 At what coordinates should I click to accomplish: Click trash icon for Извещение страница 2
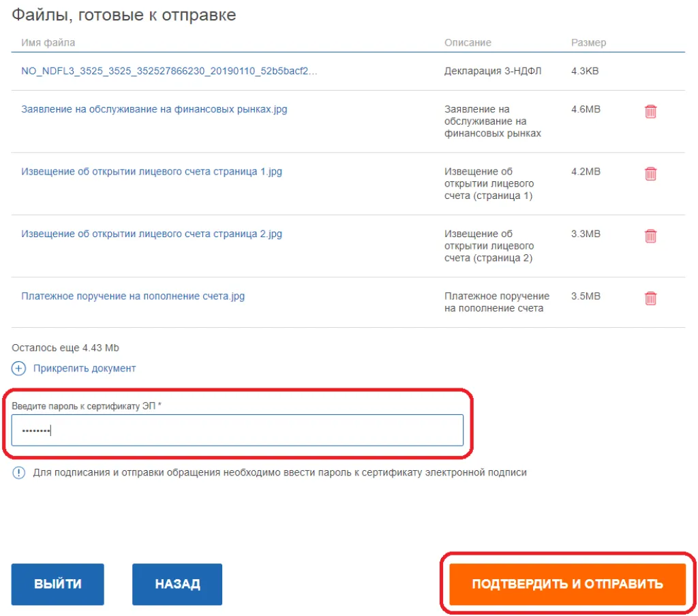tap(650, 236)
